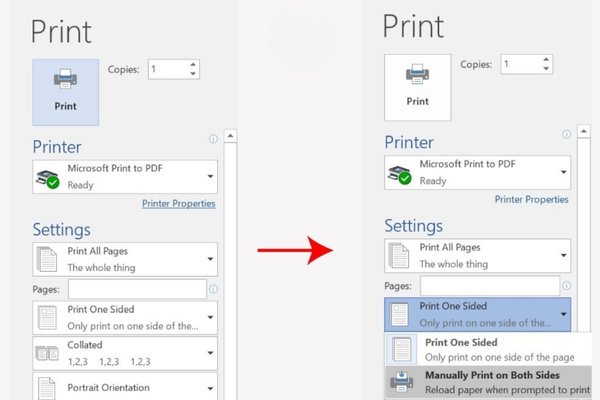Screen dimensions: 600x400
Task: Open Printer Properties link in right panel
Action: pos(532,199)
